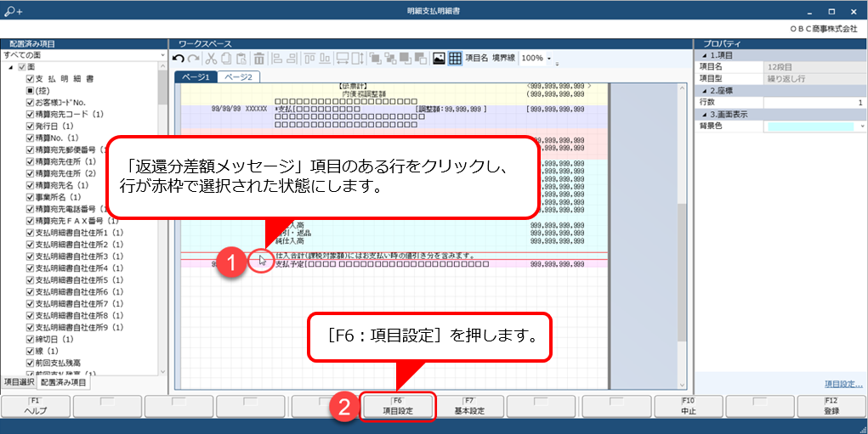Open the 背景色 color dropdown arrow
Screen dimensions: 868x434
point(862,126)
